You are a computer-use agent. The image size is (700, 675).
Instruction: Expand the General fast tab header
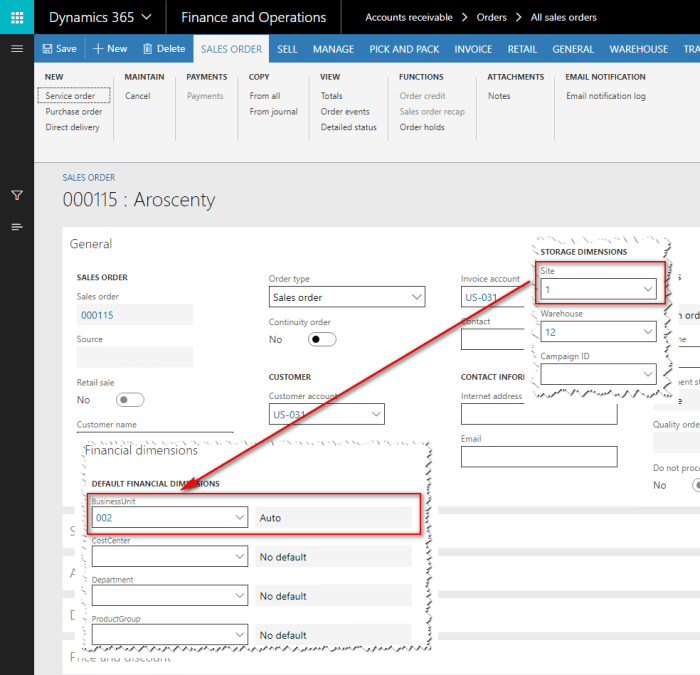pos(91,244)
